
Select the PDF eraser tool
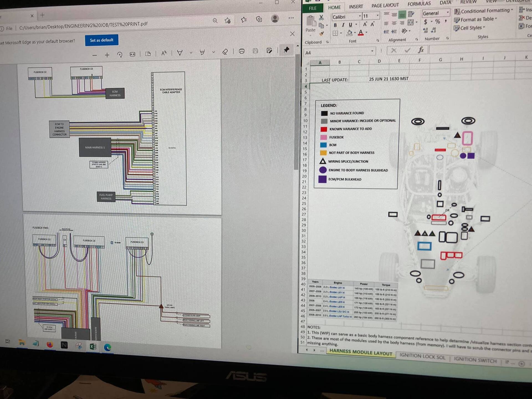[x=225, y=52]
